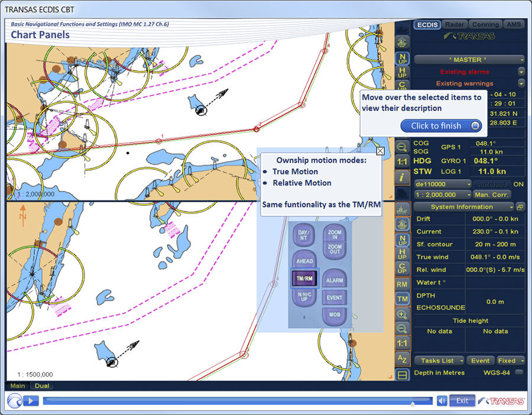Enable RM relative motion mode
The width and height of the screenshot is (532, 415).
pos(403,284)
